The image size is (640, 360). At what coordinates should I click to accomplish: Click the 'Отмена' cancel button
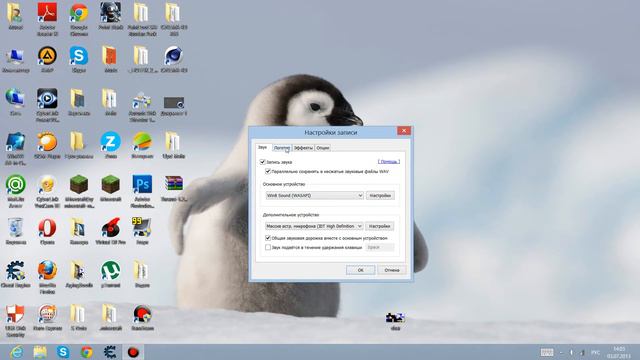click(x=392, y=270)
